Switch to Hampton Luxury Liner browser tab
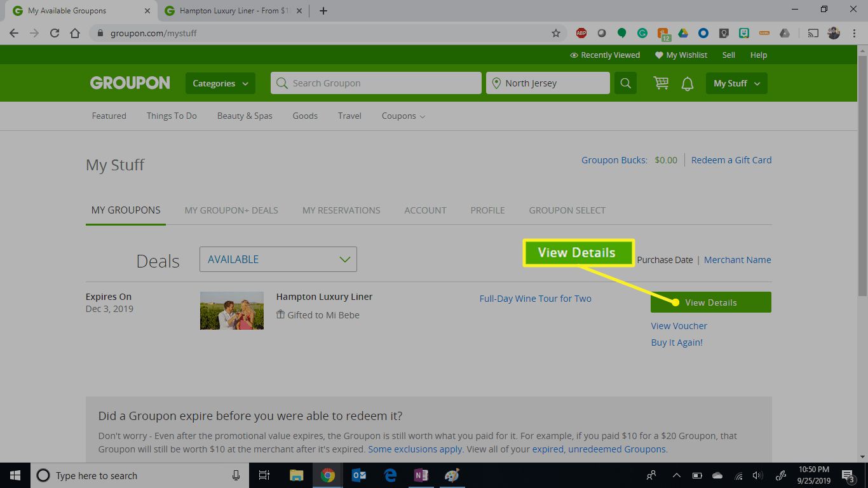 (233, 11)
